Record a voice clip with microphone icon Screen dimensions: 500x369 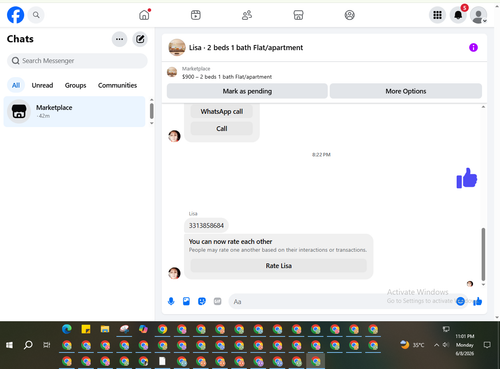click(x=171, y=301)
